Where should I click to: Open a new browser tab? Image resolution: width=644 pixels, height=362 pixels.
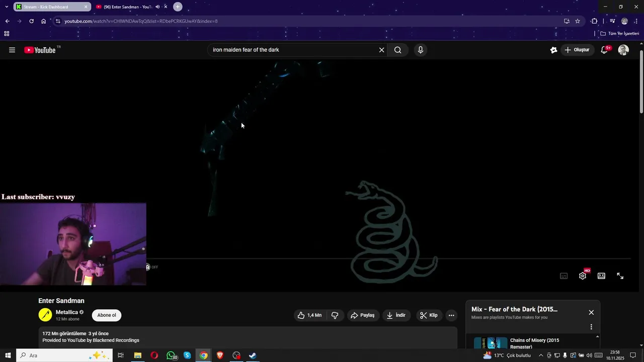178,7
